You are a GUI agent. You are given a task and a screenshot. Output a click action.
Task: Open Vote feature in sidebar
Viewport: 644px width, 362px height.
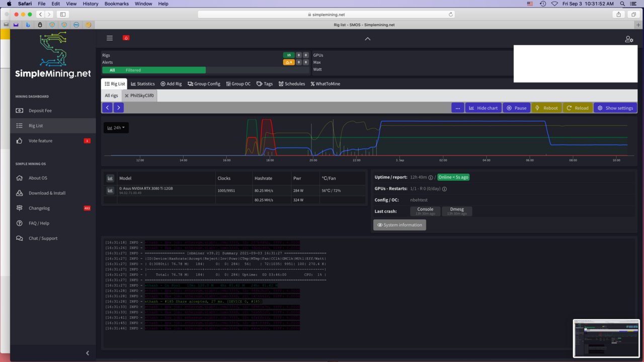(53, 141)
